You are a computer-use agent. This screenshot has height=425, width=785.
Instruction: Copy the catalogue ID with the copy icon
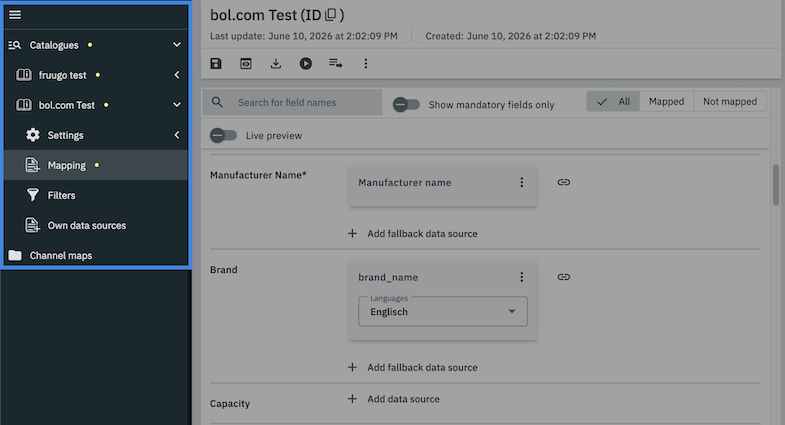pyautogui.click(x=330, y=15)
